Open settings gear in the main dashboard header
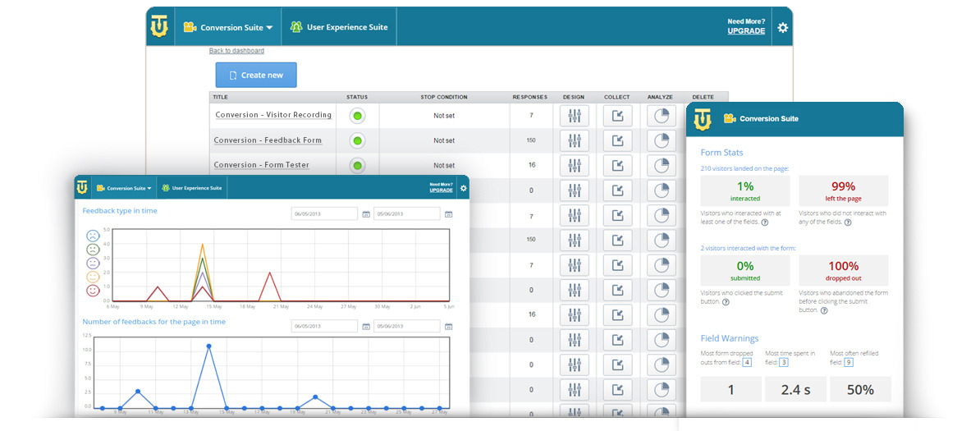The width and height of the screenshot is (980, 431). tap(782, 28)
